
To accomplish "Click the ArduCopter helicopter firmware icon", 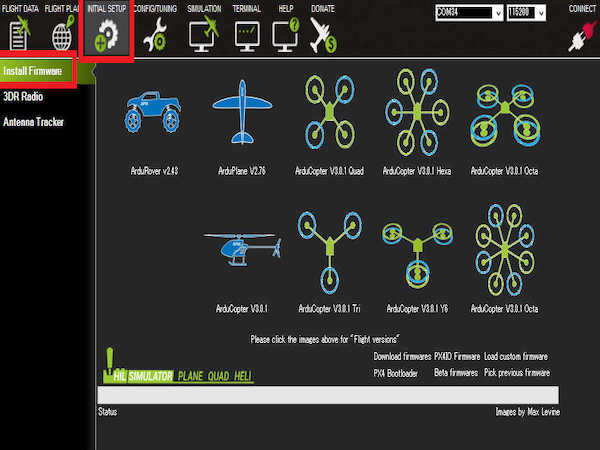I will coord(240,249).
